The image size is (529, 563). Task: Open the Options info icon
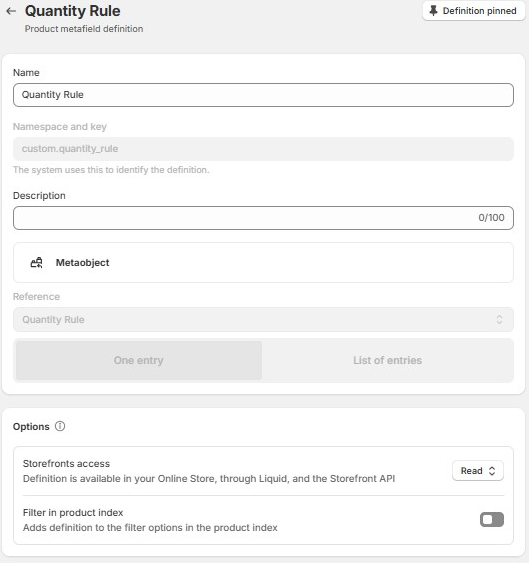tap(60, 426)
